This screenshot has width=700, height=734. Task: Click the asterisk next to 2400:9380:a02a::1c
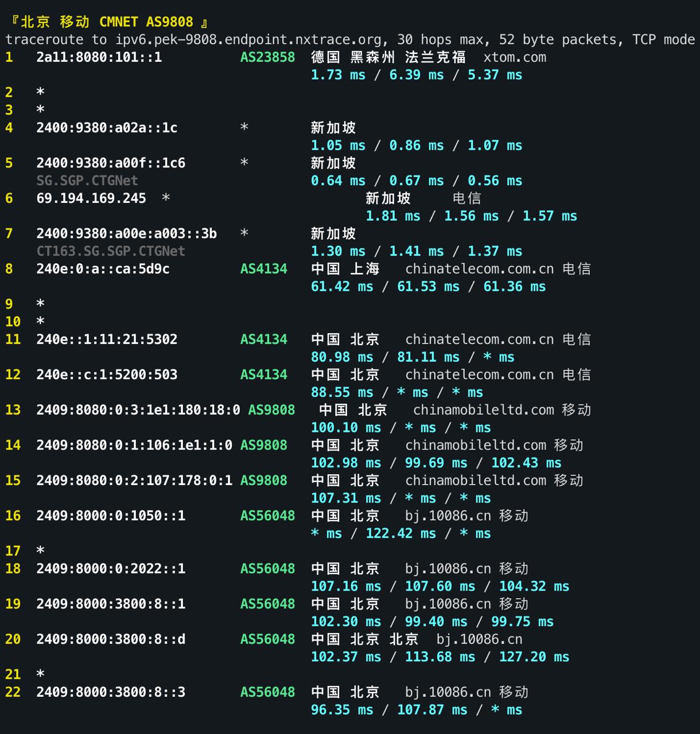pyautogui.click(x=244, y=127)
